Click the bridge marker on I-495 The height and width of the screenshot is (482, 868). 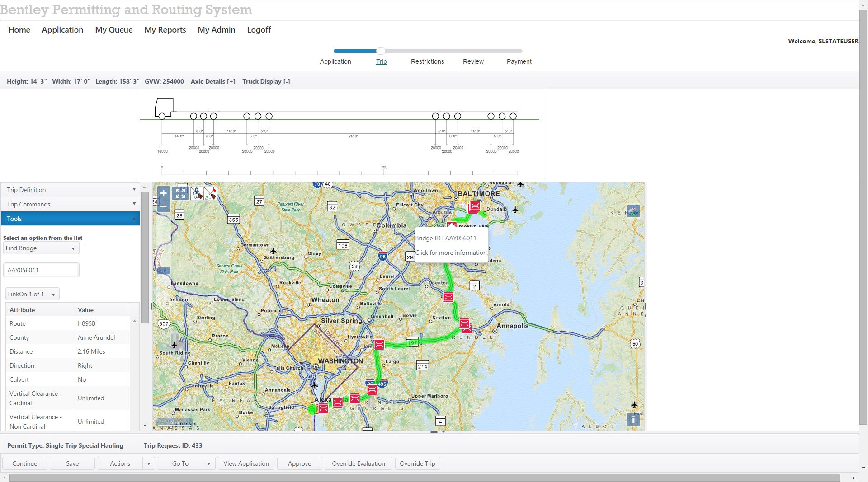click(x=372, y=389)
